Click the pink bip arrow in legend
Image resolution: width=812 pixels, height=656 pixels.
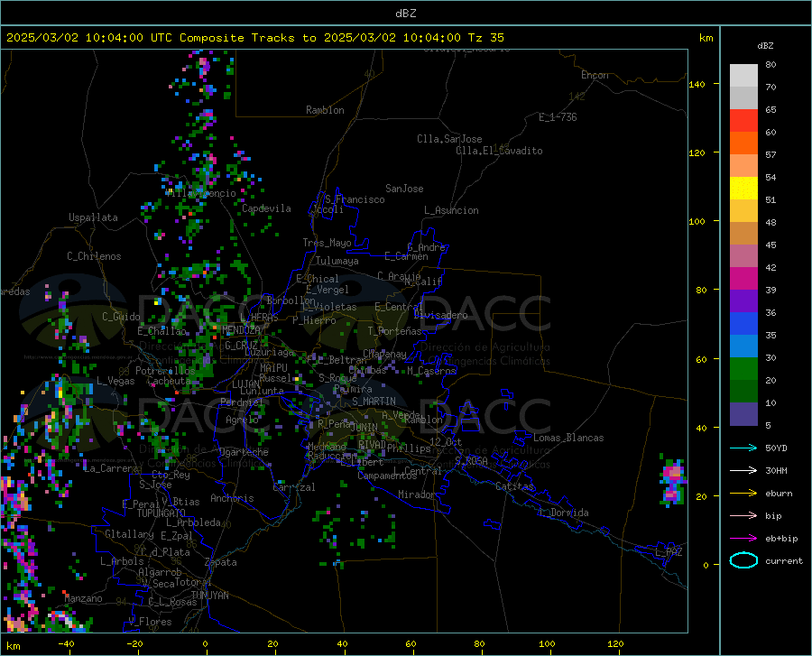coord(743,516)
